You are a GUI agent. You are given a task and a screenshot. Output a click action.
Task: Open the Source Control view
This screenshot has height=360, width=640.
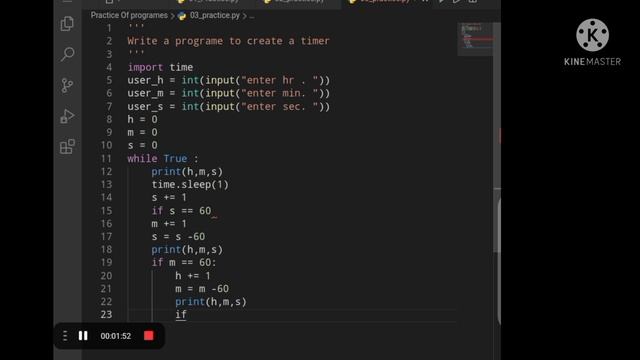click(x=67, y=85)
